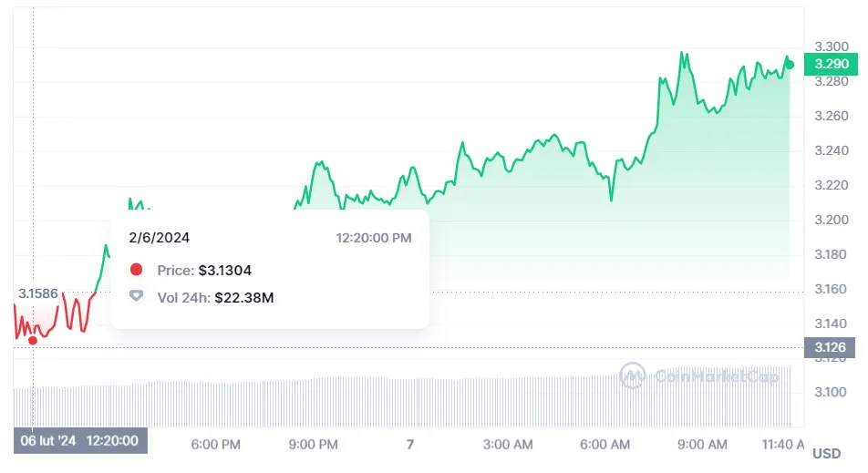Click the $3.1304 price value in tooltip

pos(225,270)
